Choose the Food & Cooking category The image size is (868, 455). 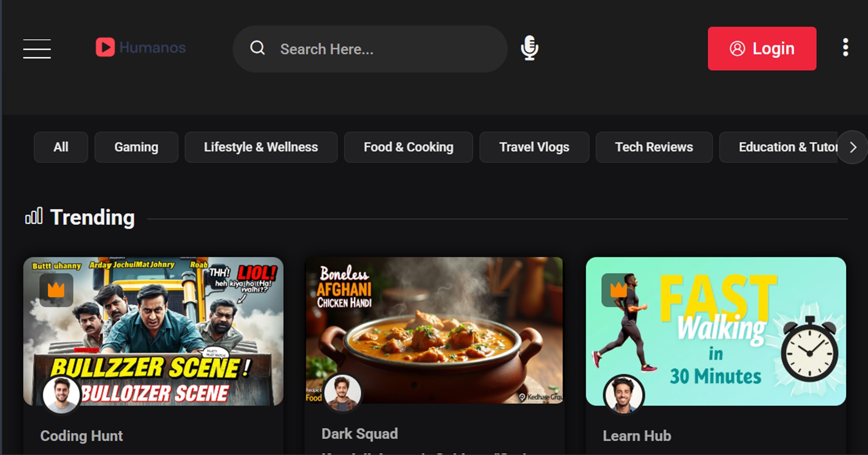(x=408, y=147)
